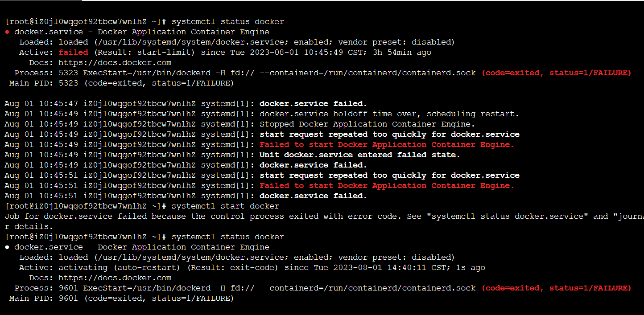Click 'Unit docker.service entered failed state' line
644x315 pixels.
coord(360,155)
